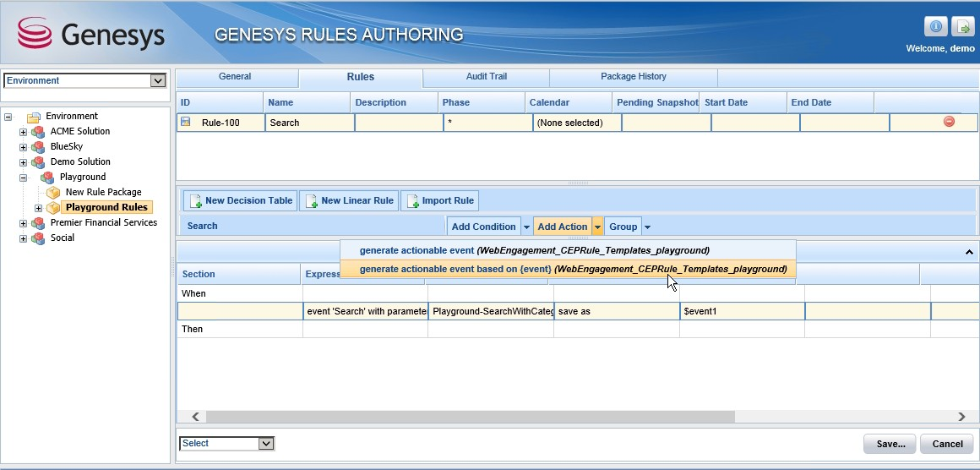Expand the Playground Rules package
This screenshot has width=980, height=470.
pyautogui.click(x=38, y=208)
